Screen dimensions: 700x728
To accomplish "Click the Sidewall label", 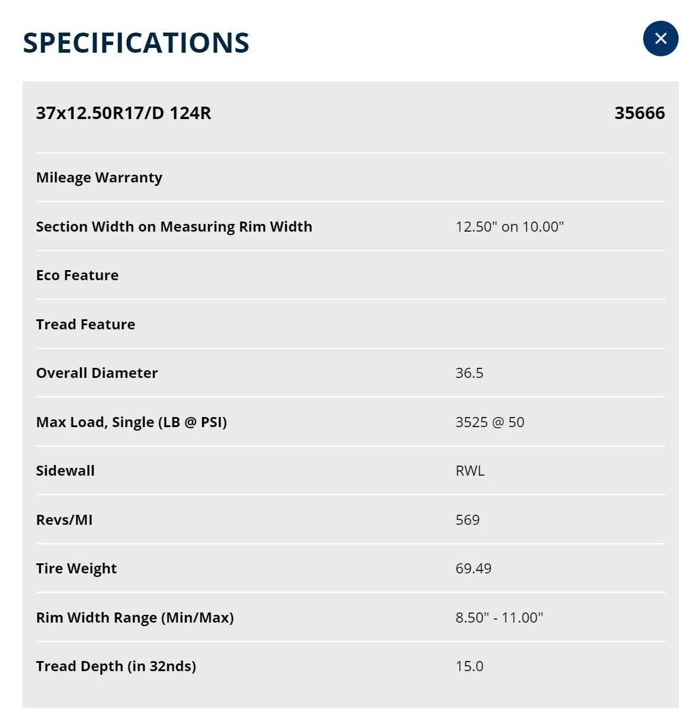I will [65, 471].
